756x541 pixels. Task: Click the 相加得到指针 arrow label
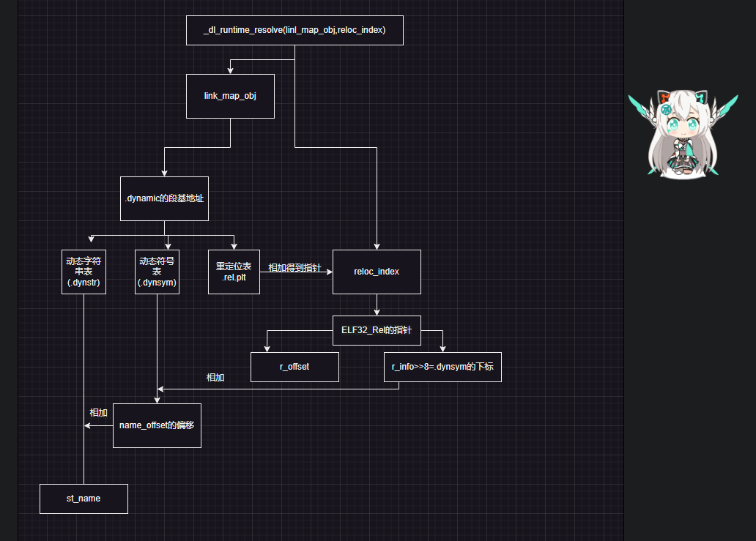coord(294,268)
